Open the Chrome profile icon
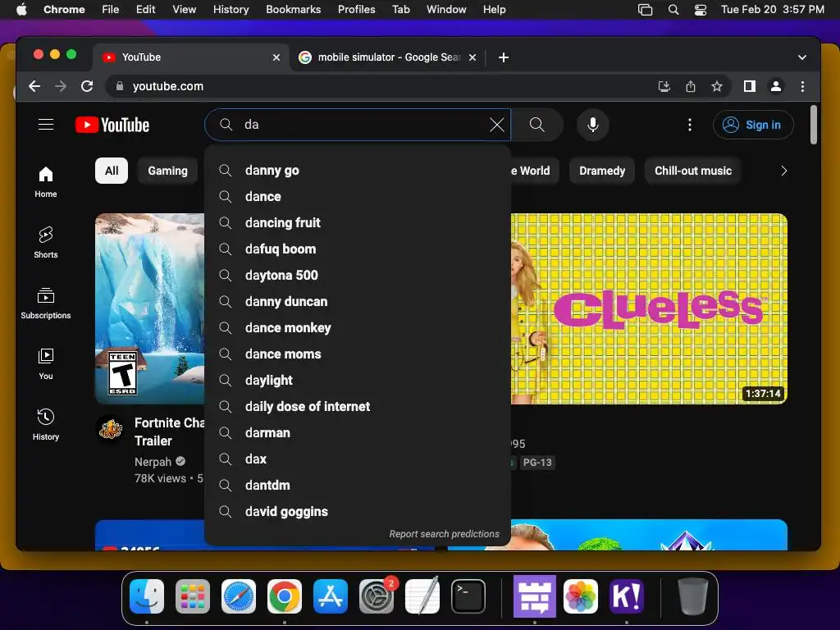 pos(776,86)
